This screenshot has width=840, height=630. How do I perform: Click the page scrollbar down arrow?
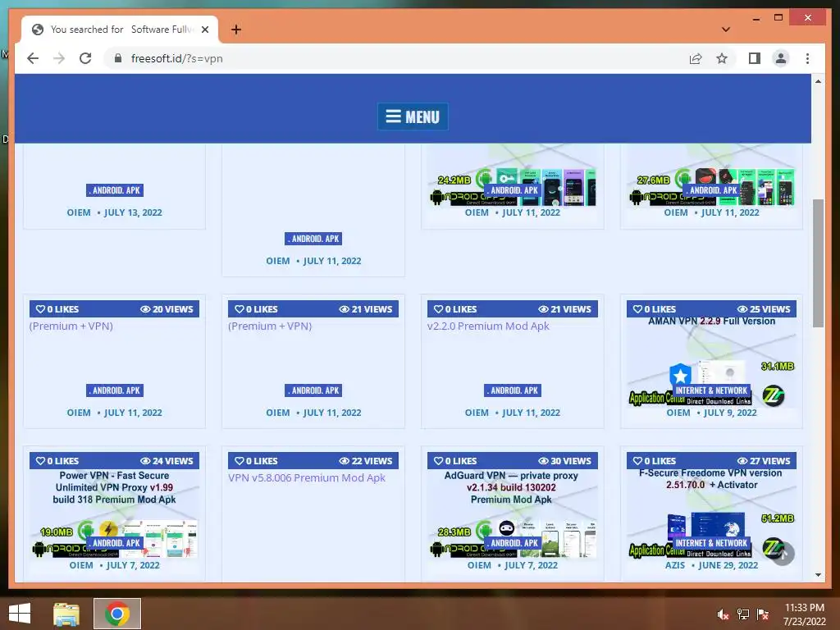[x=818, y=575]
